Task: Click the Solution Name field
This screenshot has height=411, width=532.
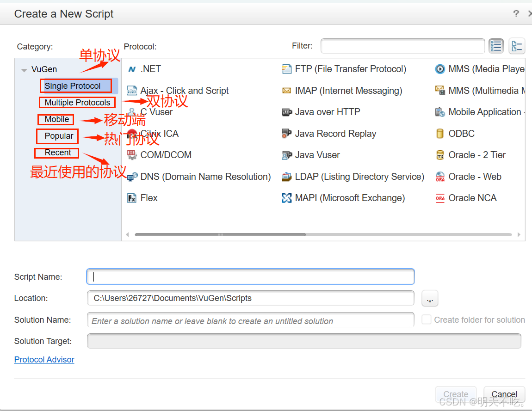Action: coord(250,320)
